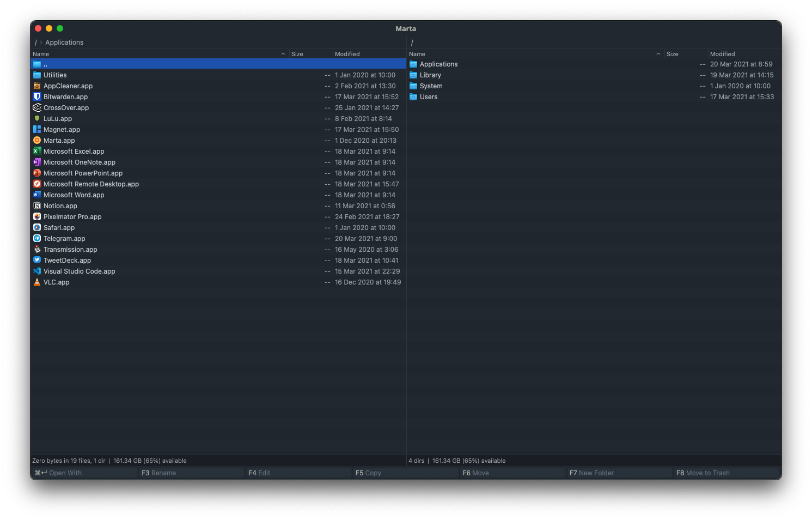The height and width of the screenshot is (520, 812).
Task: Click the System folder icon in right pane
Action: [413, 86]
